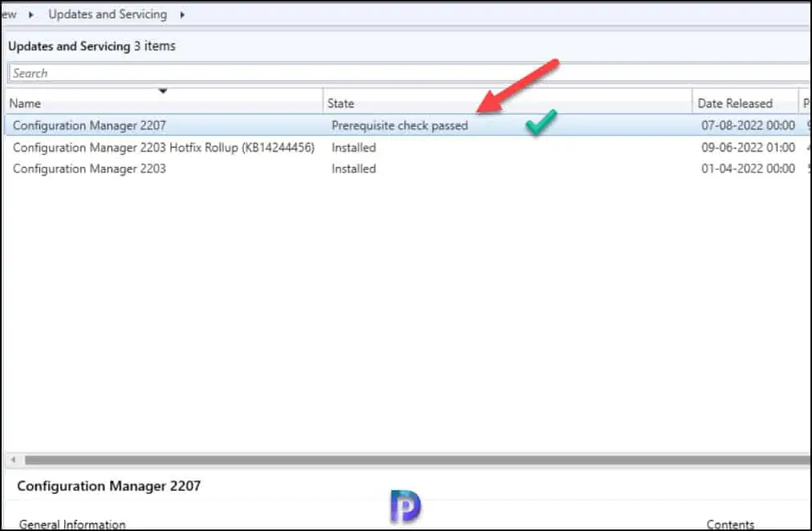Image resolution: width=812 pixels, height=531 pixels.
Task: Select Configuration Manager 2203 Hotfix Rollup row
Action: pos(408,148)
